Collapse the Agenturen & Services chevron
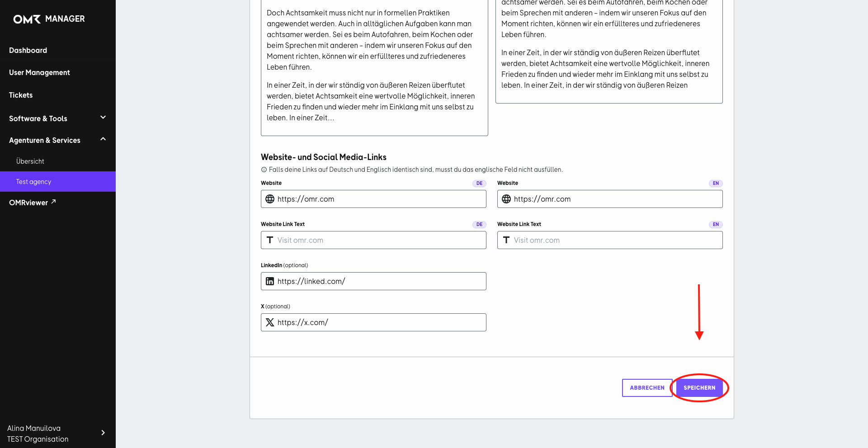 tap(103, 139)
